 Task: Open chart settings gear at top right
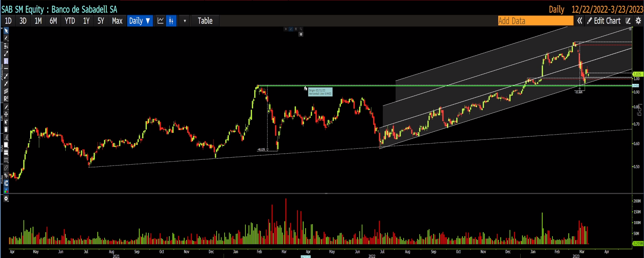638,21
